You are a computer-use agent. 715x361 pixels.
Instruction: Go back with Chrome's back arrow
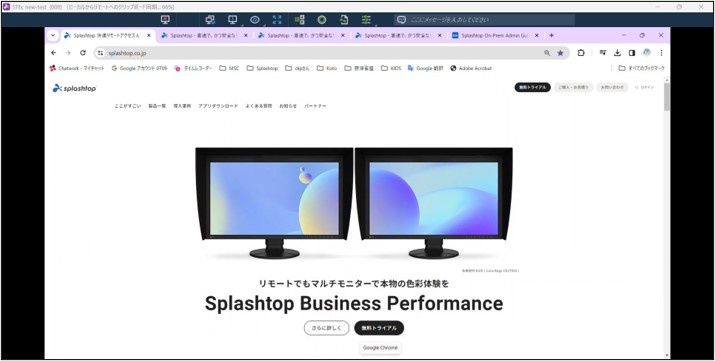54,53
